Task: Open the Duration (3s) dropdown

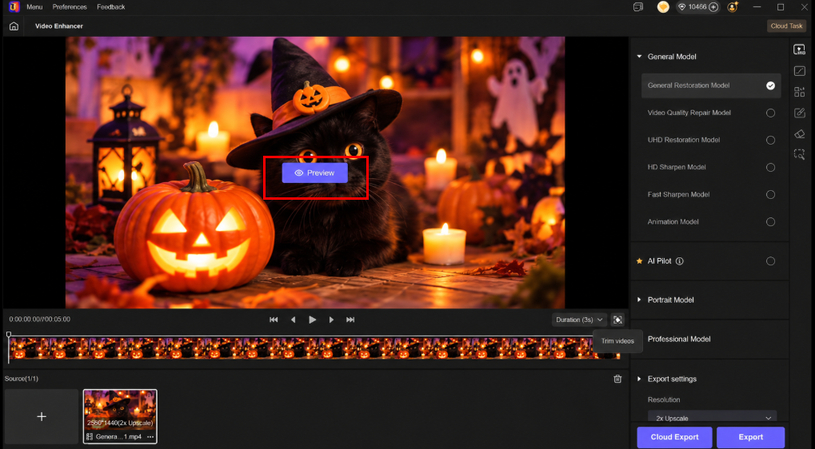Action: pos(579,320)
